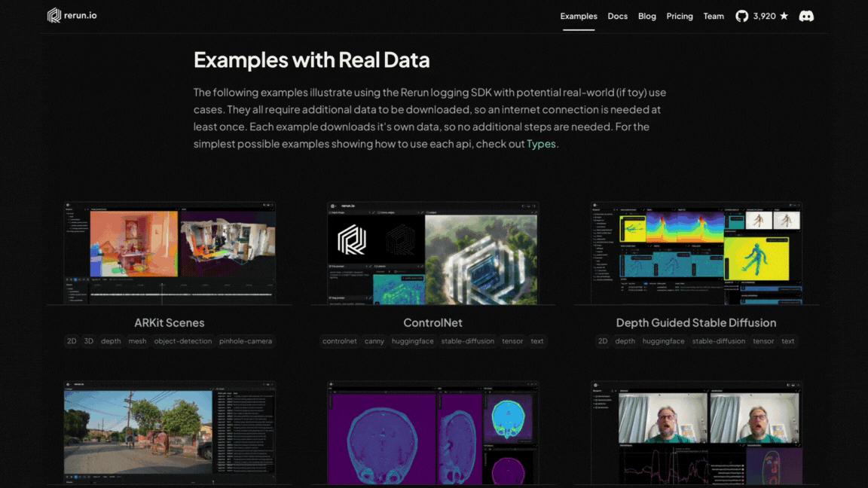Click the ControlNet title
The height and width of the screenshot is (488, 868).
433,322
